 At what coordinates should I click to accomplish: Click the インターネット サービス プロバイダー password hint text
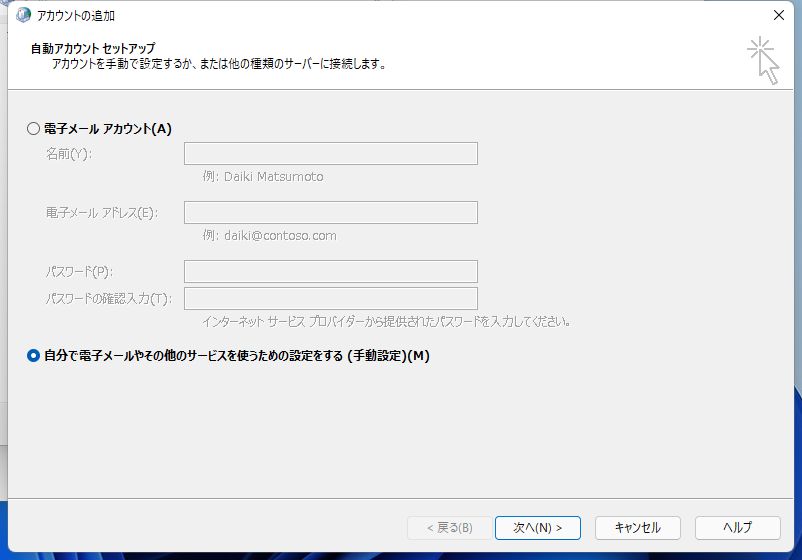386,322
